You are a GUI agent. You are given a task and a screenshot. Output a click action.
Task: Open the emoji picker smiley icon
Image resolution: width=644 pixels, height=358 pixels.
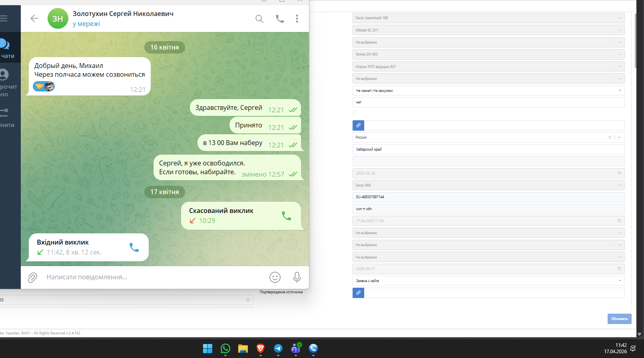275,277
